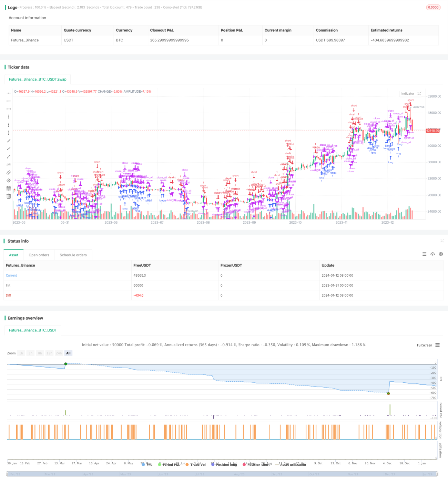Screen dimensions: 448x484
Task: Open the list menu icon in Status info
Action: click(424, 254)
